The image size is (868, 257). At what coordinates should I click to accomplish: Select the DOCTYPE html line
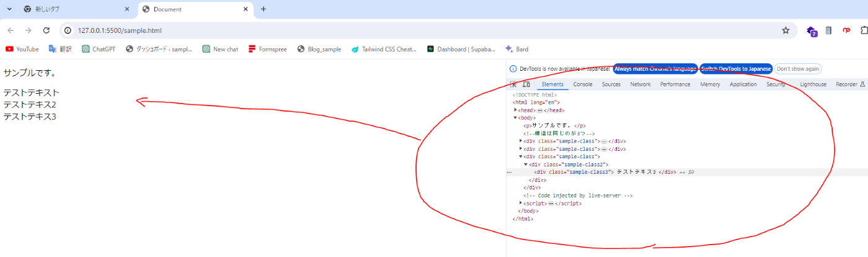tap(534, 95)
